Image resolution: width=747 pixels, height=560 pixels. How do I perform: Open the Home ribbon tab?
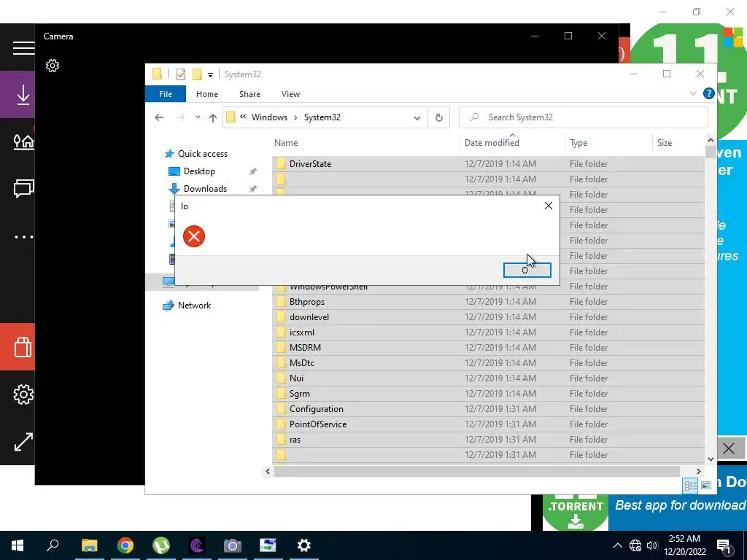tap(207, 94)
